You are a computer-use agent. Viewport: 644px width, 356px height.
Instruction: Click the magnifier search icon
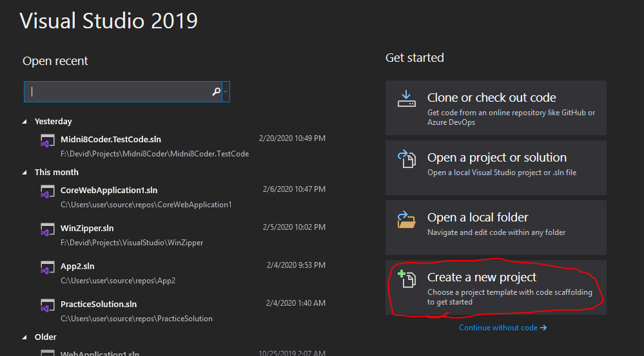[x=216, y=91]
